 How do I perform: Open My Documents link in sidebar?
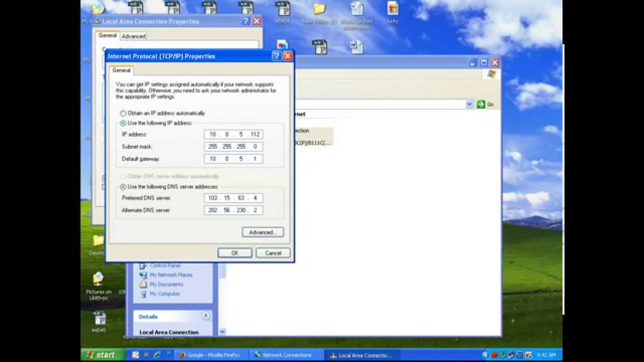(167, 285)
